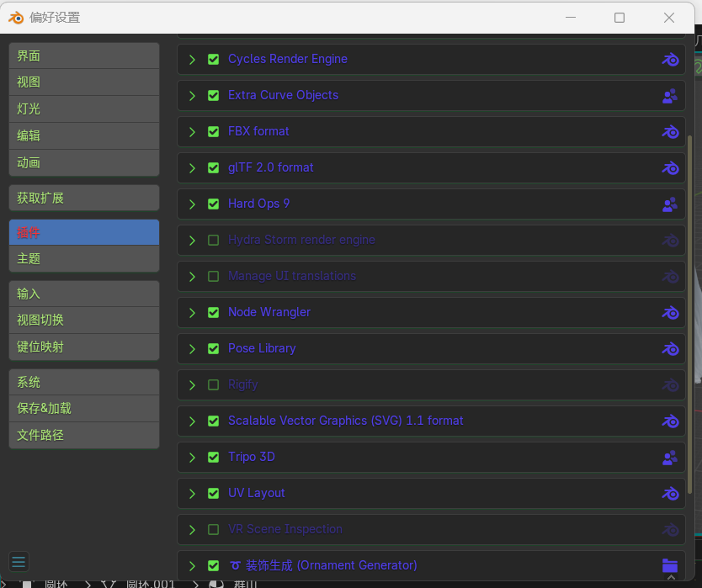
Task: Enable Hydra Storm render engine add-on
Action: [214, 241]
